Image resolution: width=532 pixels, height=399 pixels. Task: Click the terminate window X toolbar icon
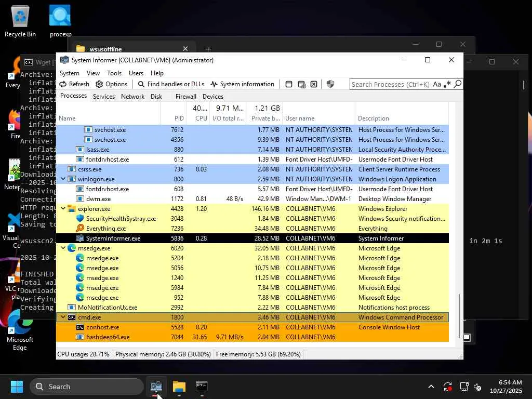pos(314,84)
